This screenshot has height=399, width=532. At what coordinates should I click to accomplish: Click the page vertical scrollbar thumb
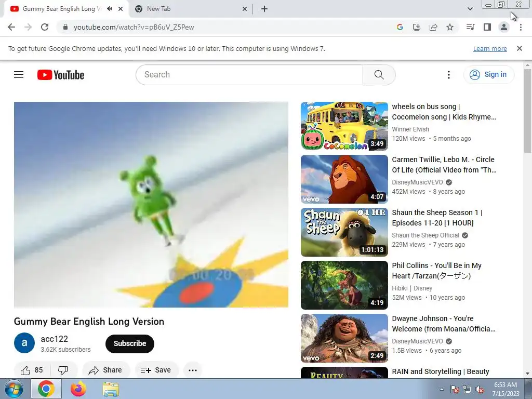coord(528,111)
